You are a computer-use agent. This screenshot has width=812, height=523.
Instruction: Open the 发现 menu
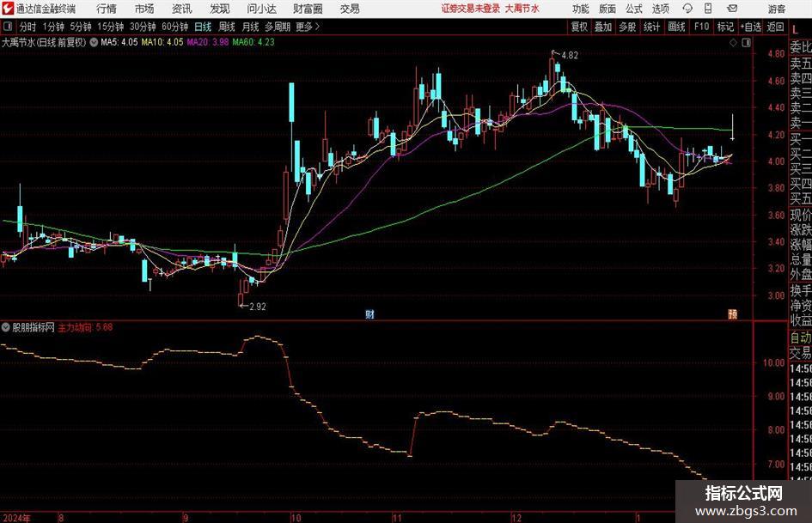pos(220,9)
